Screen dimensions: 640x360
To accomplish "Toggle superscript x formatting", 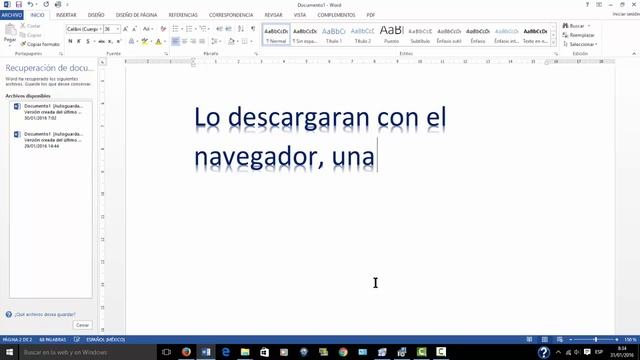I will coord(119,41).
